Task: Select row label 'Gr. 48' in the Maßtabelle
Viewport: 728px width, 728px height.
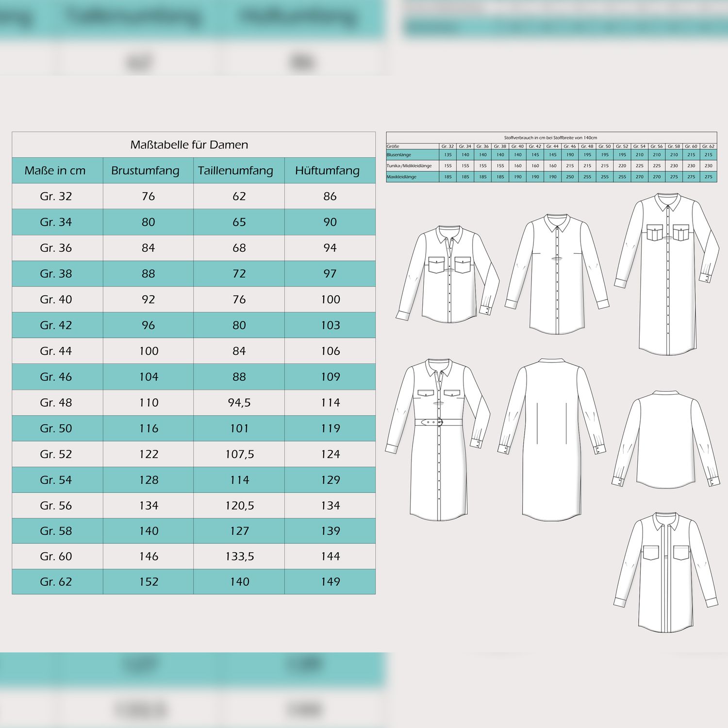Action: coord(56,402)
